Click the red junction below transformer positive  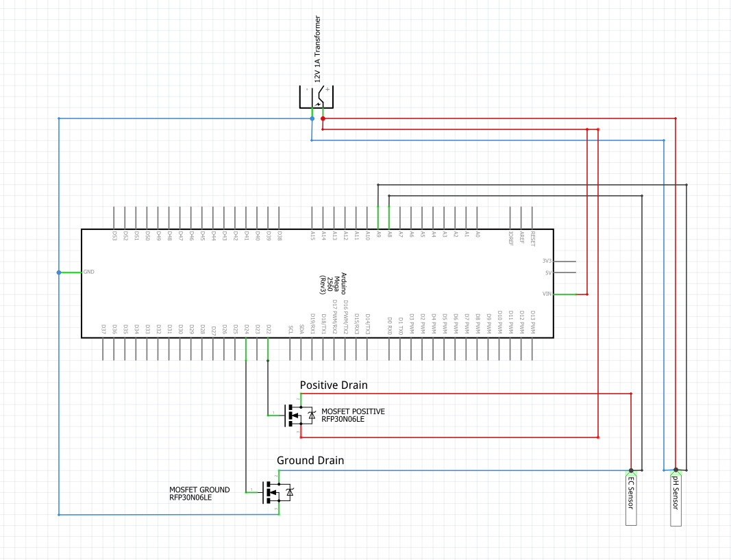tap(323, 118)
